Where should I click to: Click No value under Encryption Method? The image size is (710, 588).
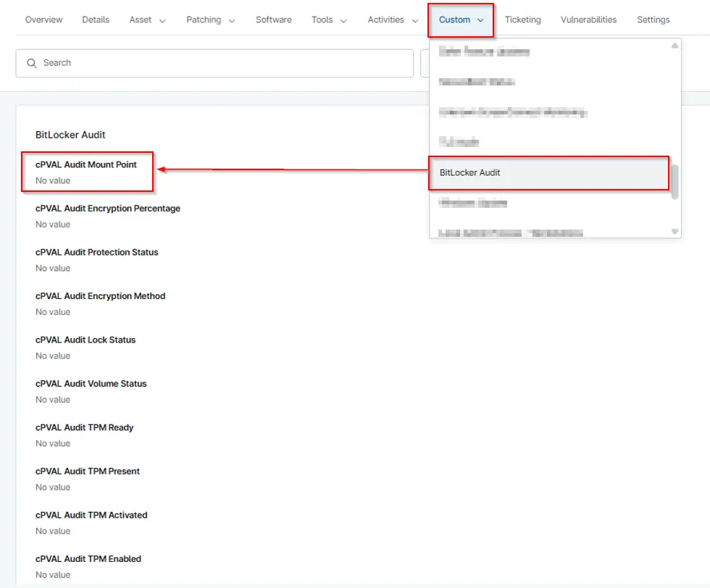pos(53,312)
